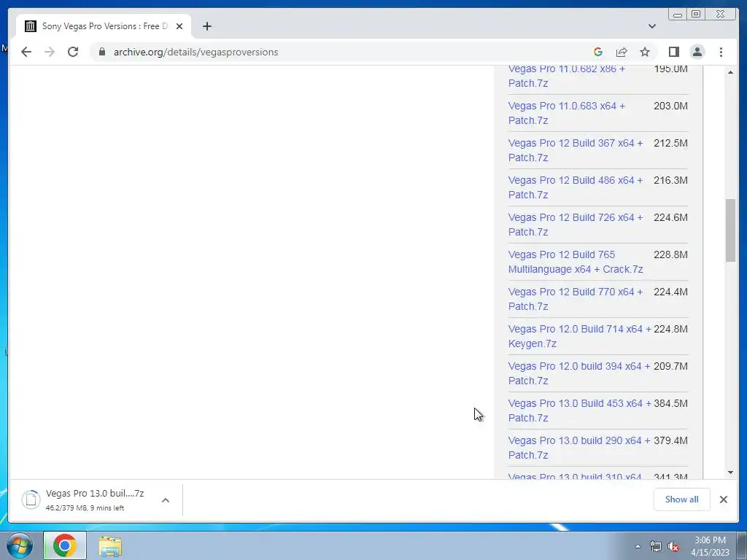The height and width of the screenshot is (560, 747).
Task: Open taskbar clock and date
Action: (710, 546)
